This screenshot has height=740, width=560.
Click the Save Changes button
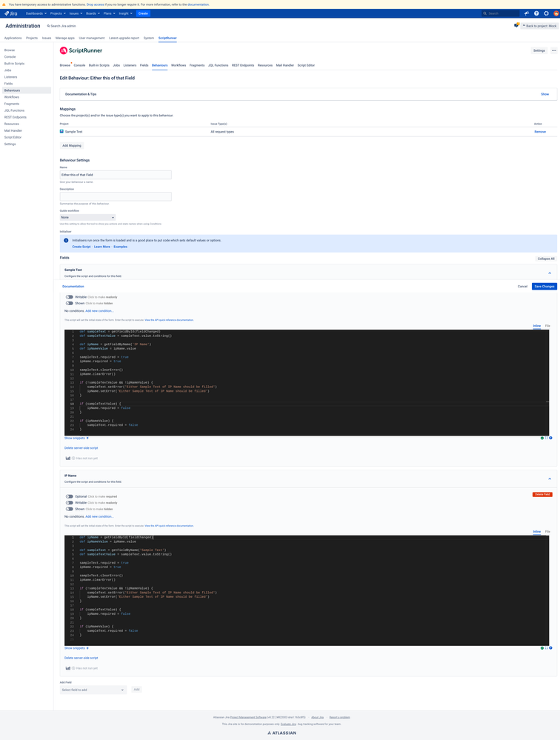point(544,286)
